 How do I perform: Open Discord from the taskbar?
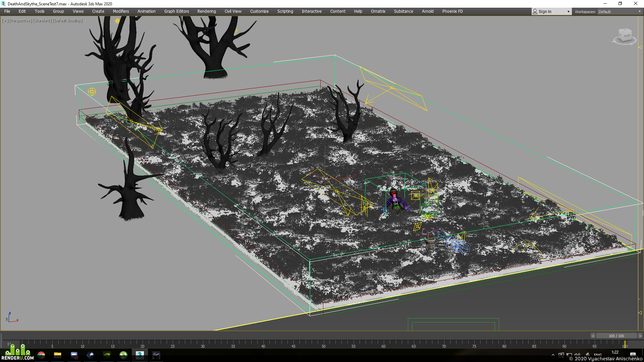(74, 355)
